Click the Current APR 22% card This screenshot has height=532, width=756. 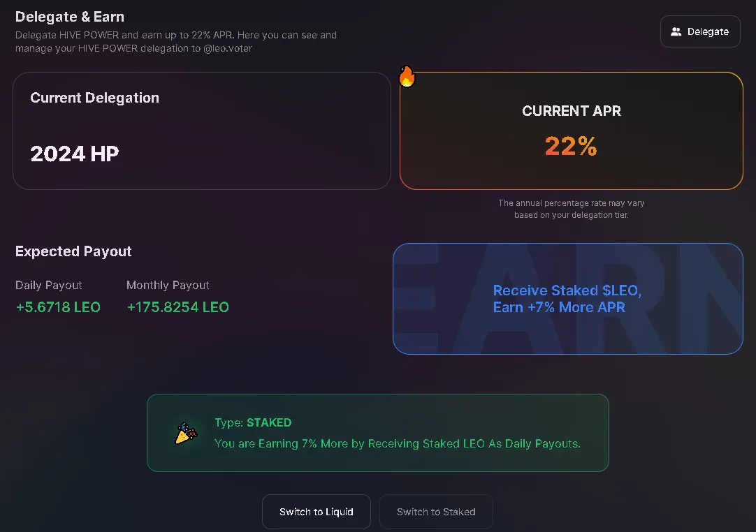pos(572,131)
